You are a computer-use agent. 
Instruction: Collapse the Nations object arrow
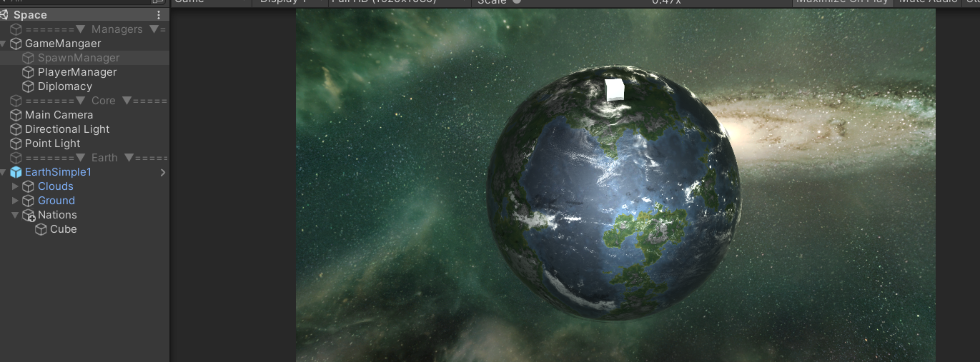(16, 215)
